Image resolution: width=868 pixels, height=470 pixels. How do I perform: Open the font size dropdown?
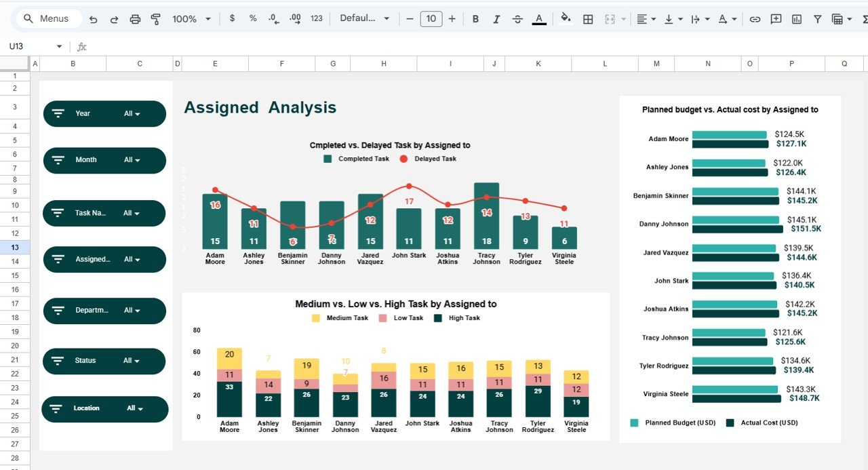pyautogui.click(x=431, y=19)
